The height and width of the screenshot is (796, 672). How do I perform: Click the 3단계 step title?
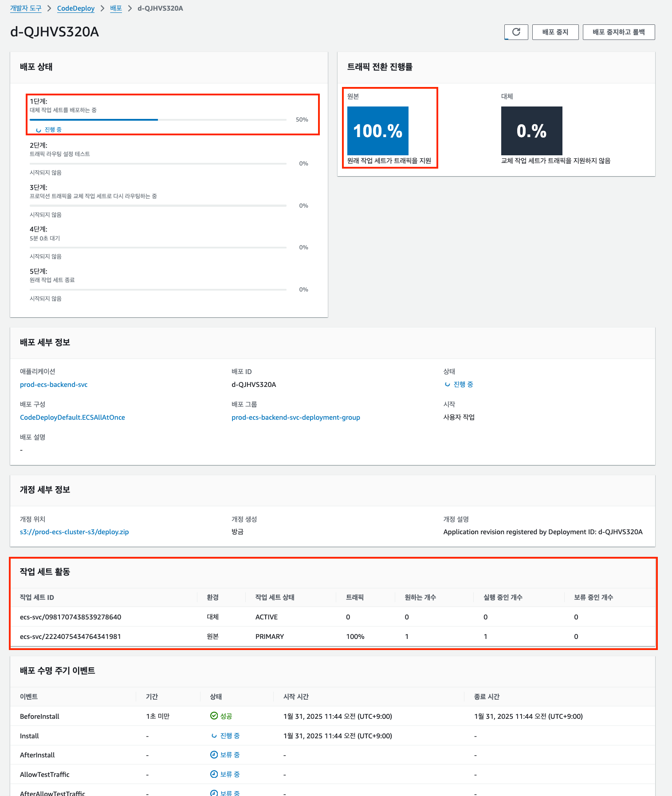click(x=39, y=187)
